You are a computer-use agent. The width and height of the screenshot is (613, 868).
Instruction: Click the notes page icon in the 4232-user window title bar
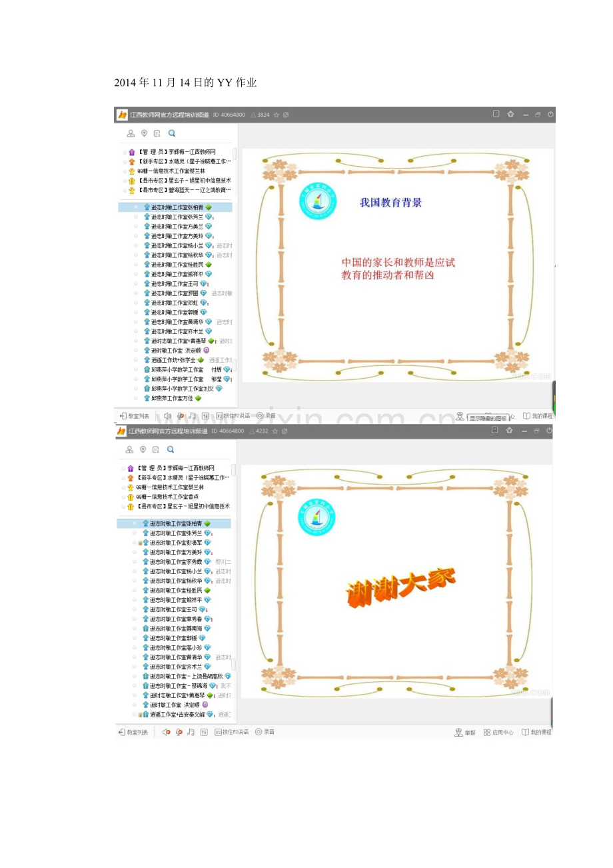pos(495,431)
